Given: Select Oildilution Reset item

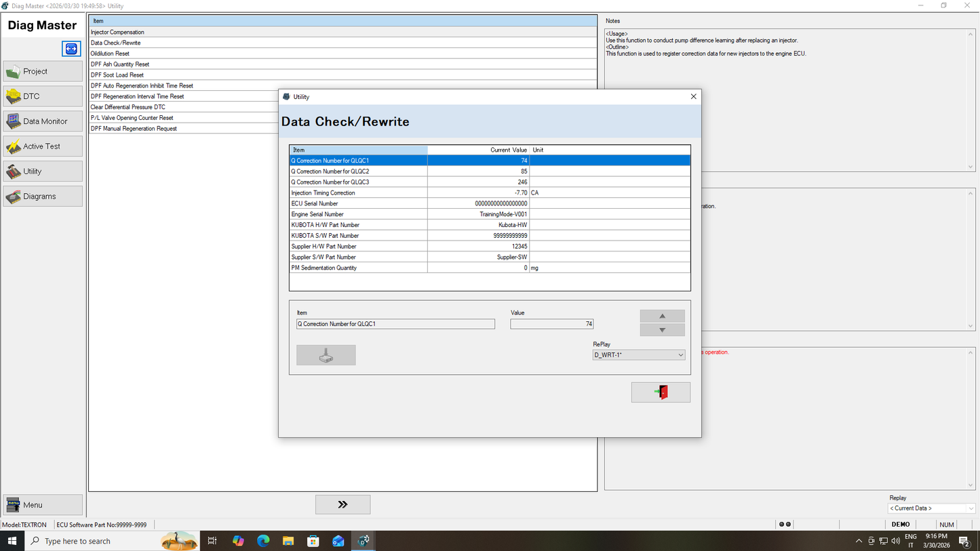Looking at the screenshot, I should [342, 54].
